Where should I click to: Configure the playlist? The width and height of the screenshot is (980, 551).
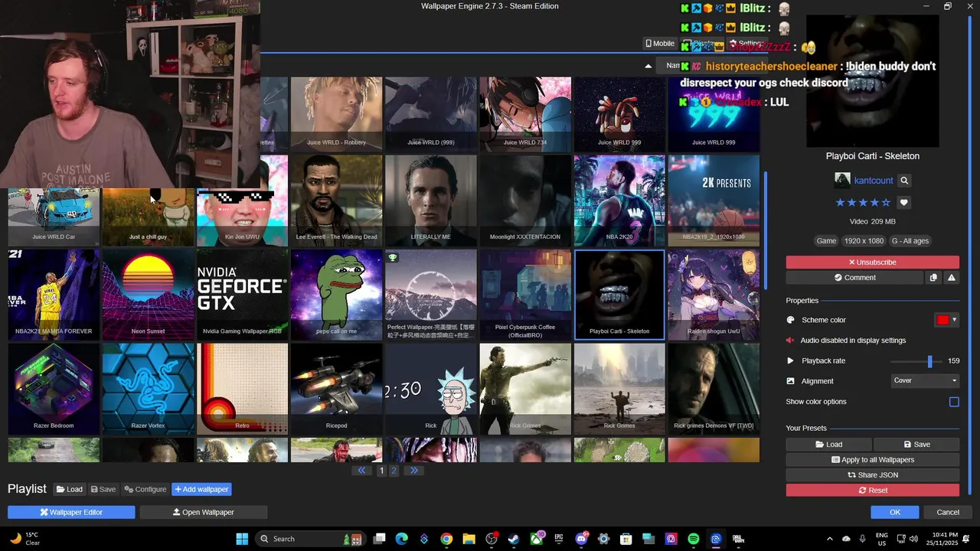tap(145, 490)
